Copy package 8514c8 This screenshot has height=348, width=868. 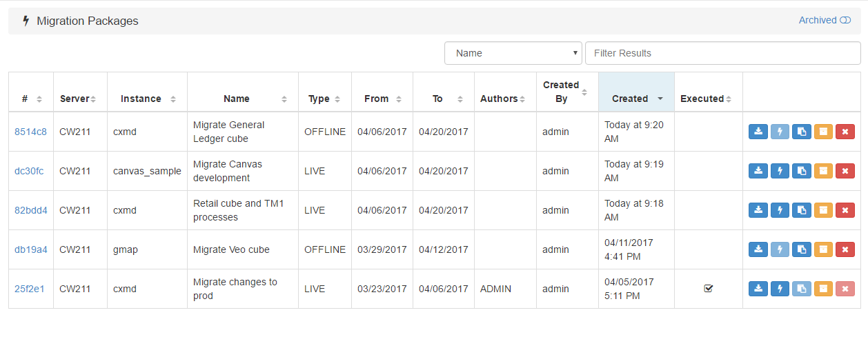801,132
